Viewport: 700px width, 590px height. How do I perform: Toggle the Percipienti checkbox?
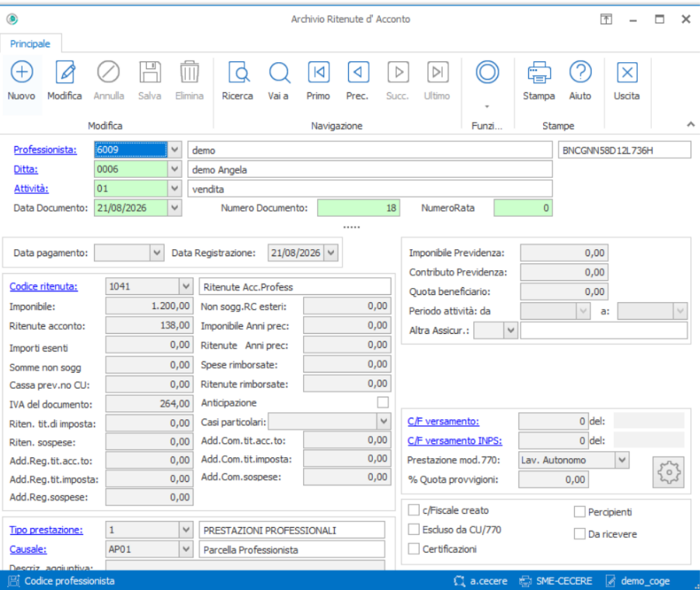[x=580, y=512]
